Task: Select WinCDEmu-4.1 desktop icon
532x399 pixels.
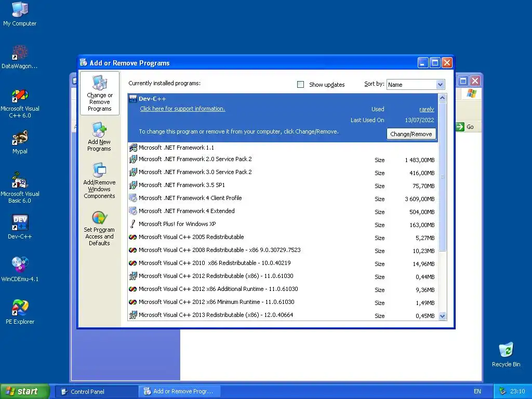Action: tap(20, 270)
